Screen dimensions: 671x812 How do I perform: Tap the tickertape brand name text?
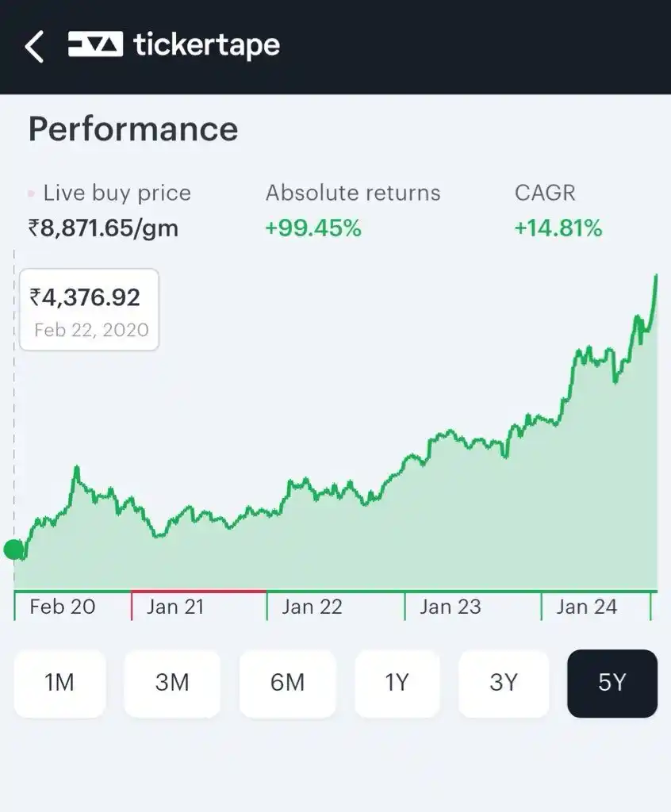click(x=206, y=45)
